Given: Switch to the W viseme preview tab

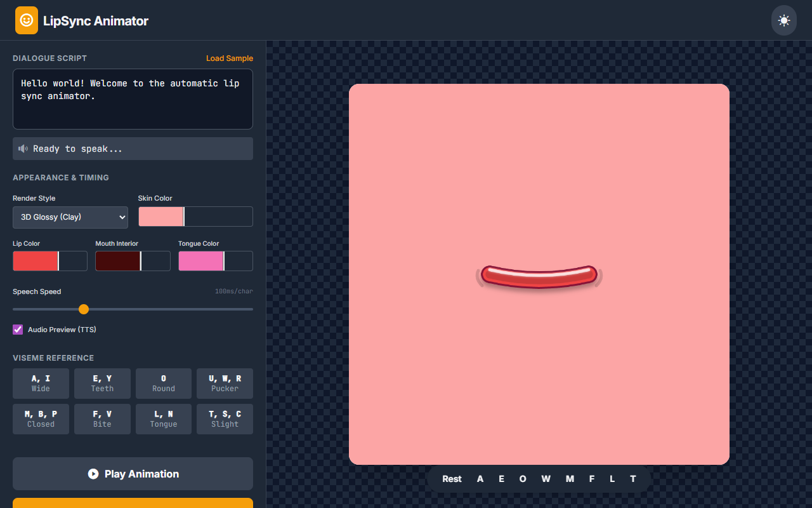Looking at the screenshot, I should pos(546,479).
